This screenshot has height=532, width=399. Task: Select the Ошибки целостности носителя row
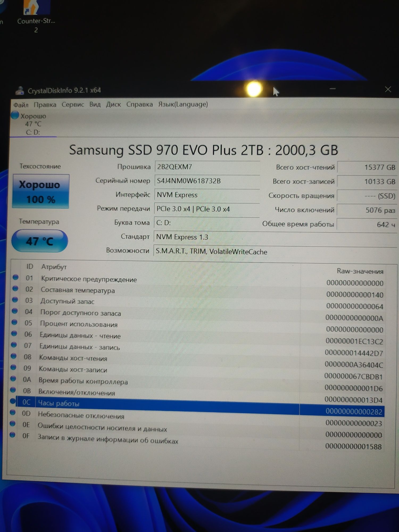point(197,429)
